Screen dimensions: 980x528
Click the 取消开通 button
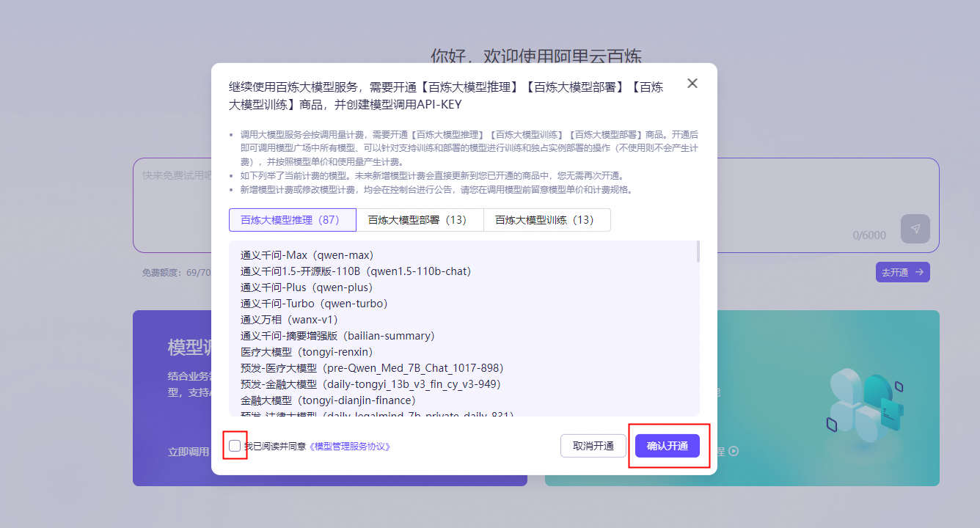point(593,446)
